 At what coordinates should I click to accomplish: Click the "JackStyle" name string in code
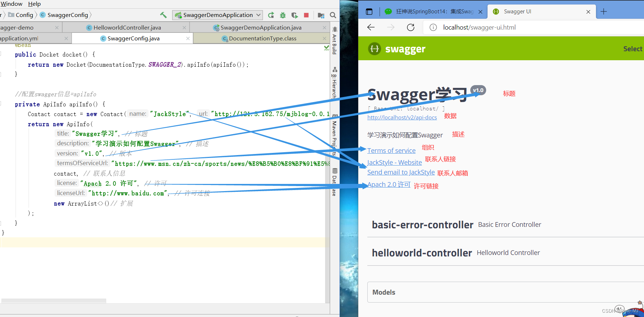170,114
